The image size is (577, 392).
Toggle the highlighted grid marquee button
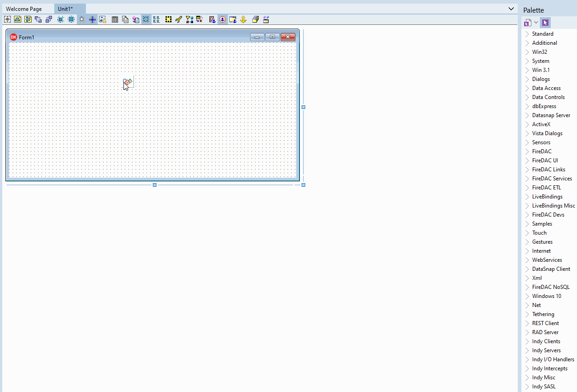point(146,19)
